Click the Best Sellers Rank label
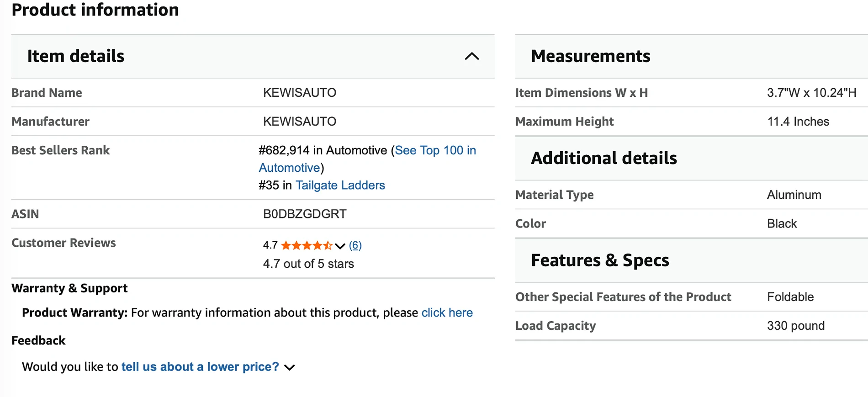Image resolution: width=868 pixels, height=397 pixels. click(x=61, y=150)
